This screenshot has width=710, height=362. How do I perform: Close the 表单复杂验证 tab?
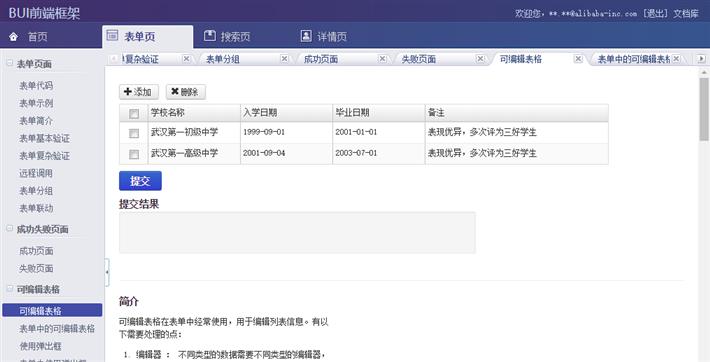(x=186, y=58)
